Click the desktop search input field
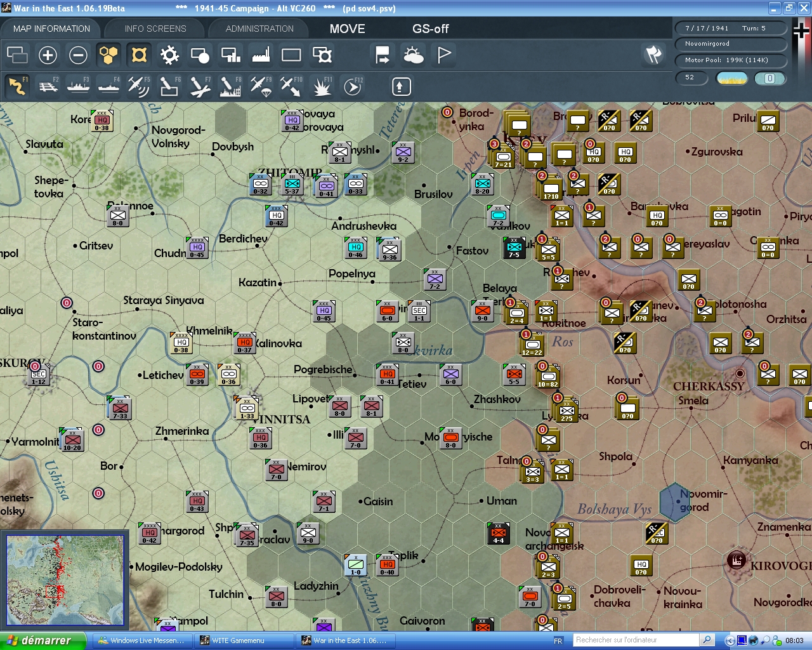This screenshot has height=650, width=812. click(x=636, y=640)
